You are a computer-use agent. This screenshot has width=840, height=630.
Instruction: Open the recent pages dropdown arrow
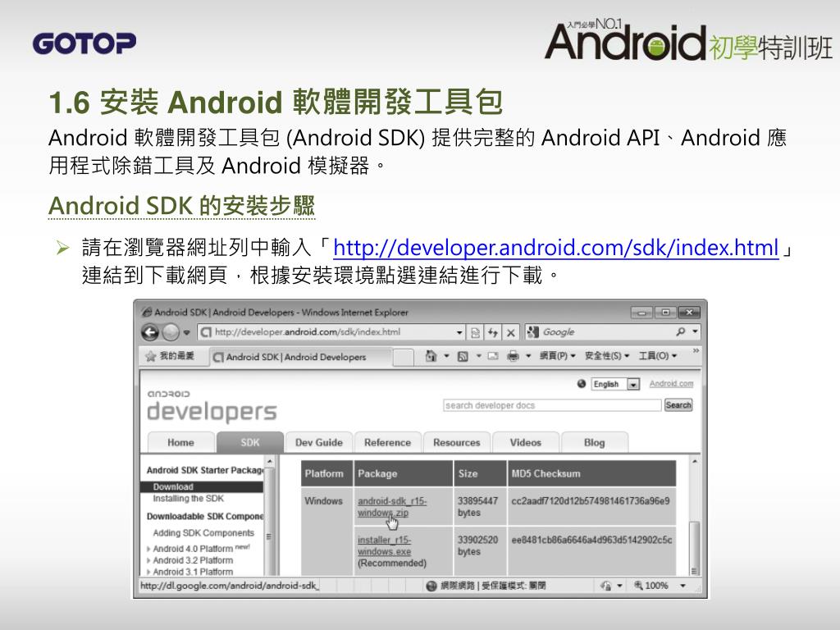(186, 333)
